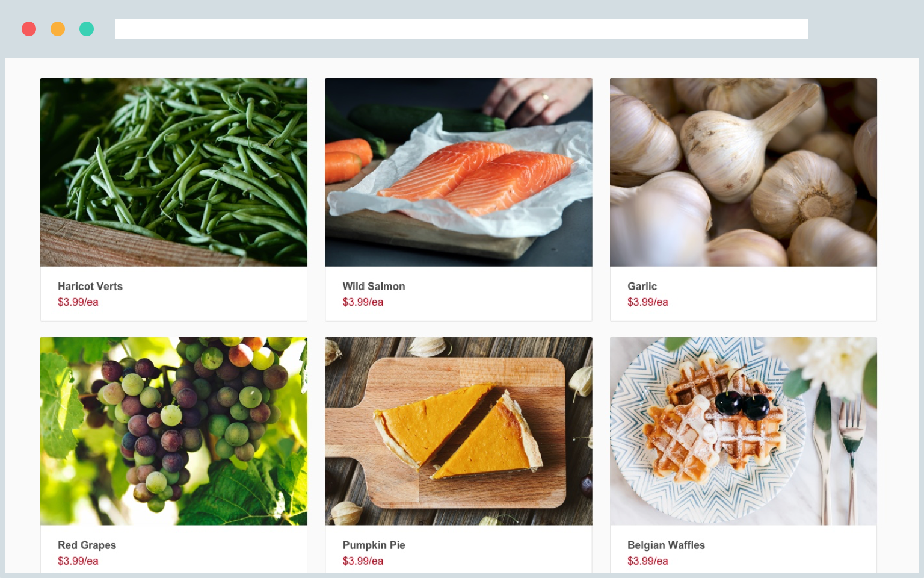
Task: Open the Garlic bulbs photo
Action: 744,172
